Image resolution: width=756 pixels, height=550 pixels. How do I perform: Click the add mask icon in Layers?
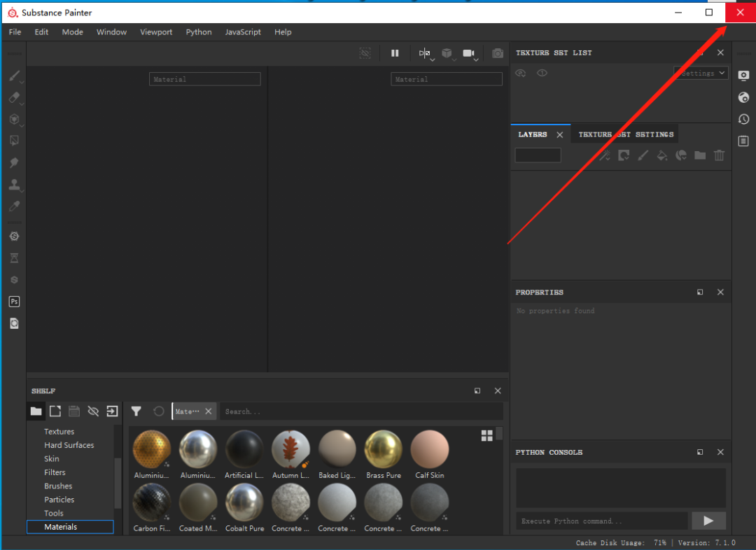coord(624,155)
